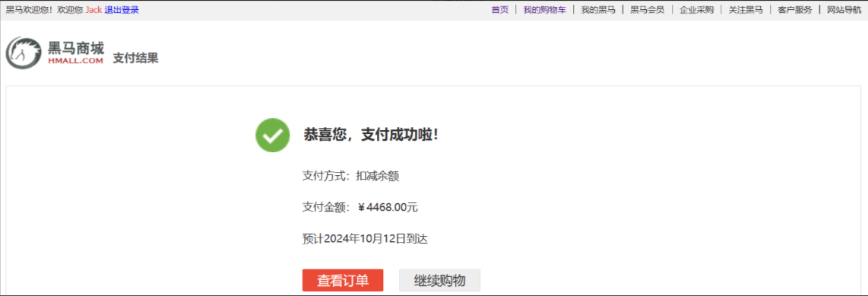Screen dimensions: 868x296
Task: Open 企业采购 menu item
Action: [696, 10]
